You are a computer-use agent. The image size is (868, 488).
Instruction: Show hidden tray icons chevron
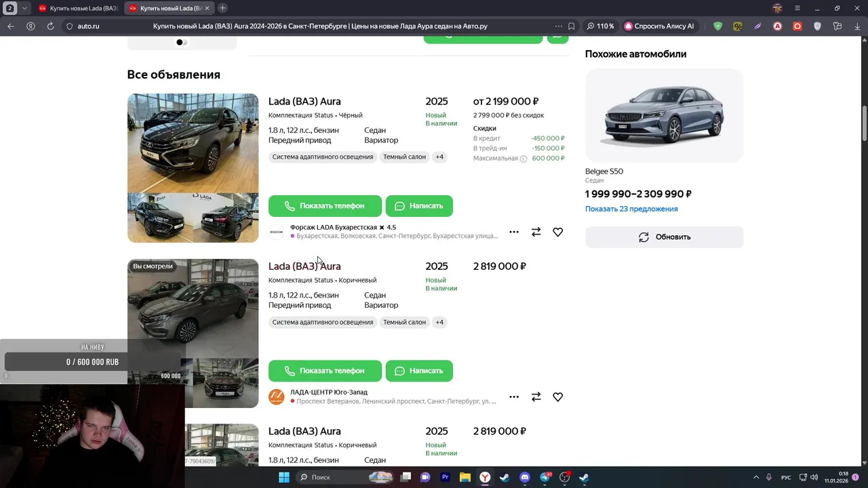(x=756, y=477)
